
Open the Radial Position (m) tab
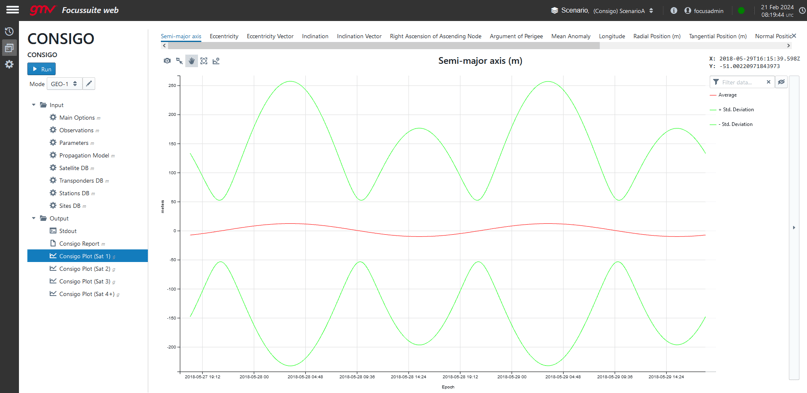click(x=657, y=36)
